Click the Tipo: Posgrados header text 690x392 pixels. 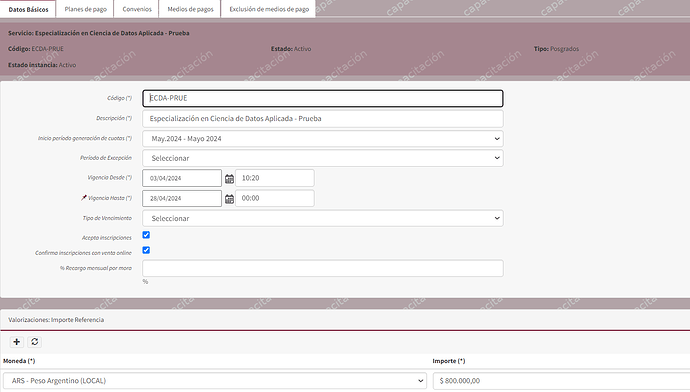556,49
